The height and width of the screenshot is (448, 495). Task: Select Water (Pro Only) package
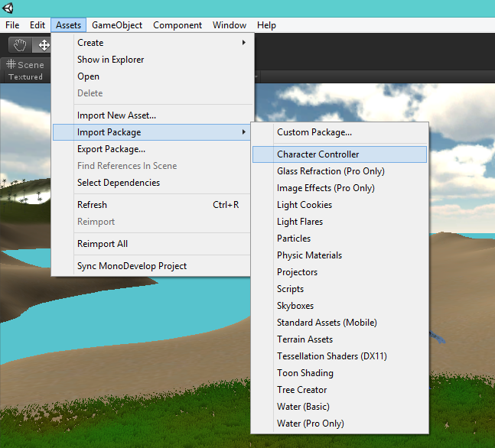point(340,424)
